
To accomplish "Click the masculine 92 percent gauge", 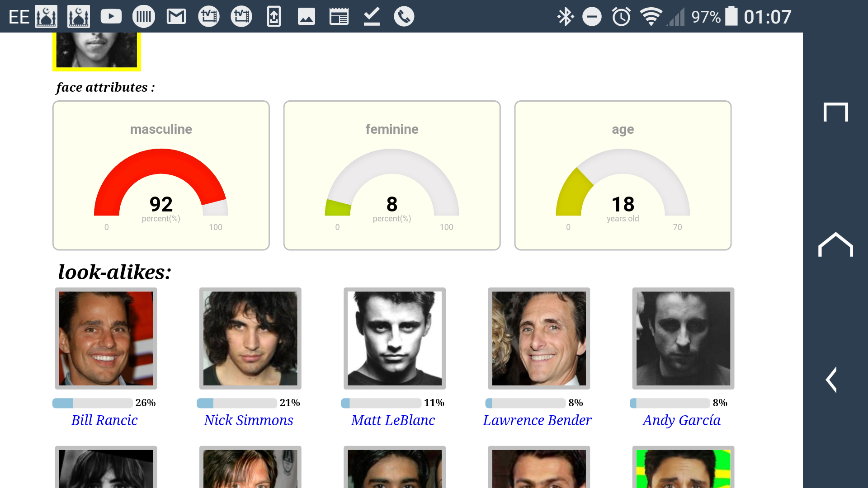I will tap(161, 175).
